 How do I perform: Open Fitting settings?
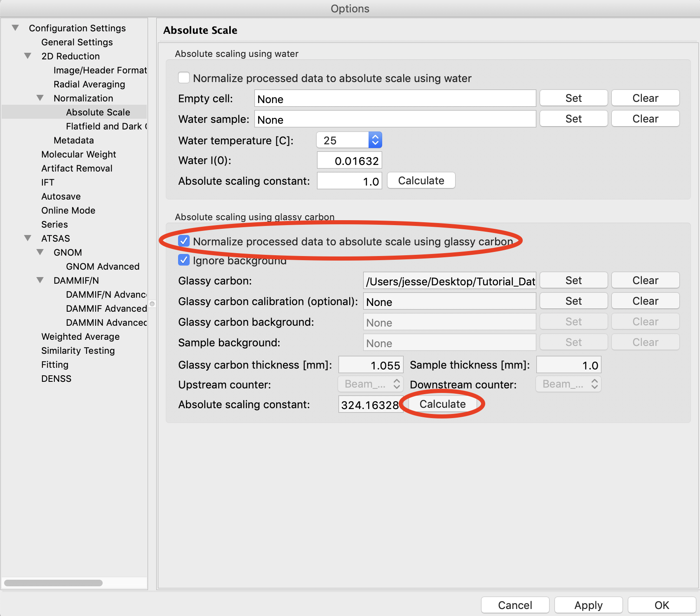point(55,364)
